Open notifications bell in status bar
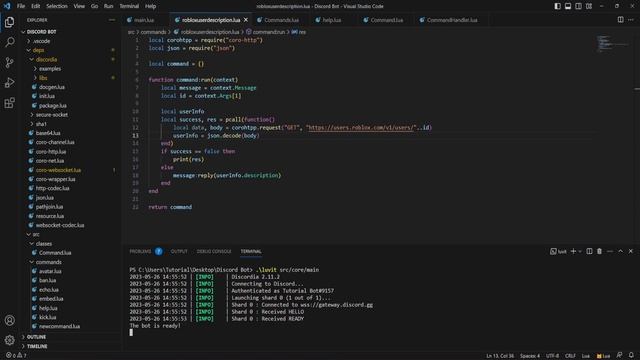 click(x=631, y=356)
